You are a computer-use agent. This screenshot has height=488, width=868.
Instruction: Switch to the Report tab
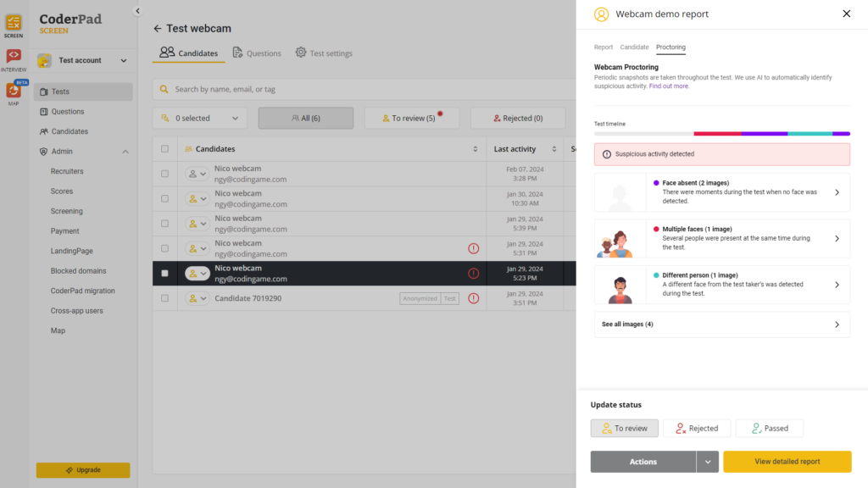point(603,47)
